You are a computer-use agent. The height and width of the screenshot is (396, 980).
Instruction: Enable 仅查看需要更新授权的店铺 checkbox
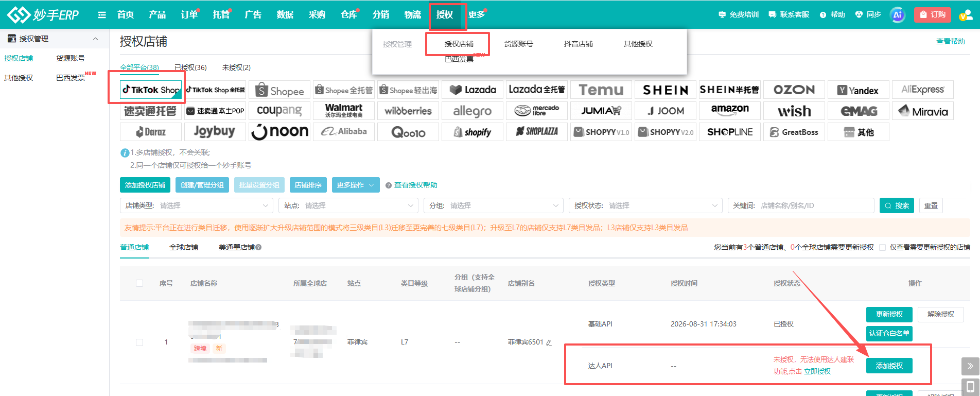(x=882, y=247)
